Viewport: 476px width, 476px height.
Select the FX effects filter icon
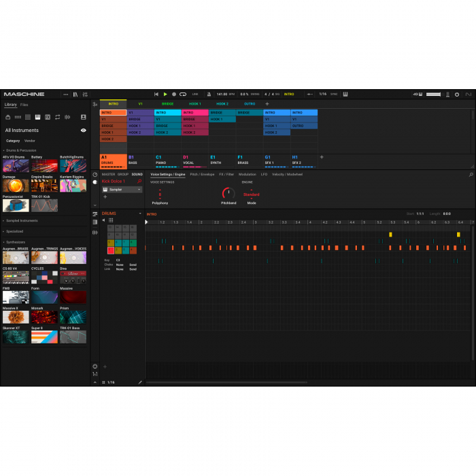(48, 117)
